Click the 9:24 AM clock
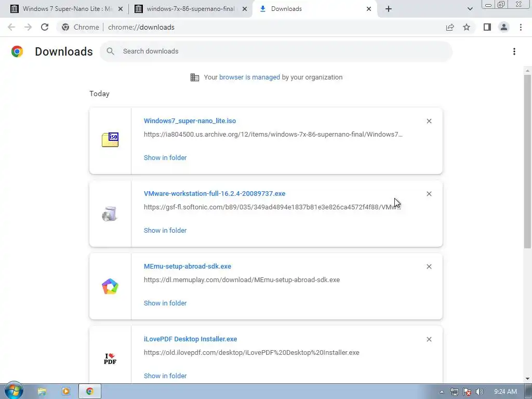The width and height of the screenshot is (532, 399). 505,392
